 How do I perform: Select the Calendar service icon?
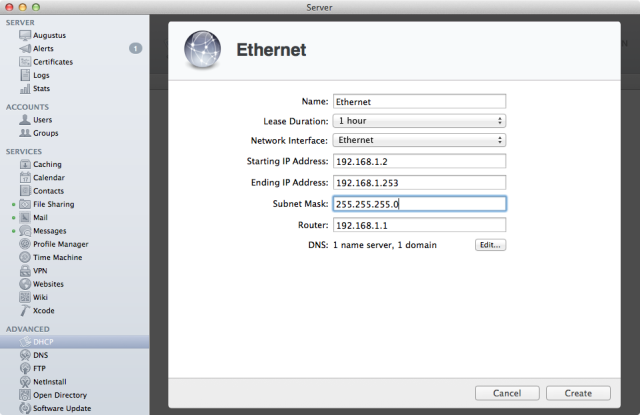25,178
